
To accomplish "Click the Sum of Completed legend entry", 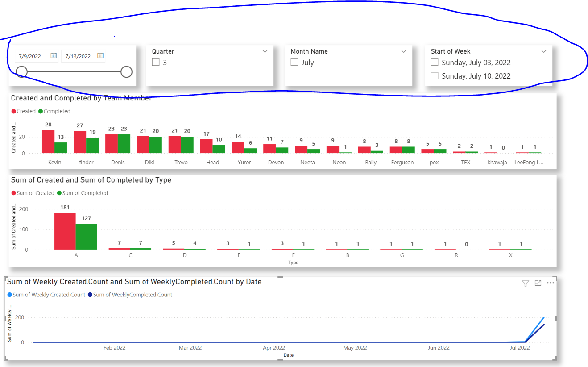I will click(83, 193).
